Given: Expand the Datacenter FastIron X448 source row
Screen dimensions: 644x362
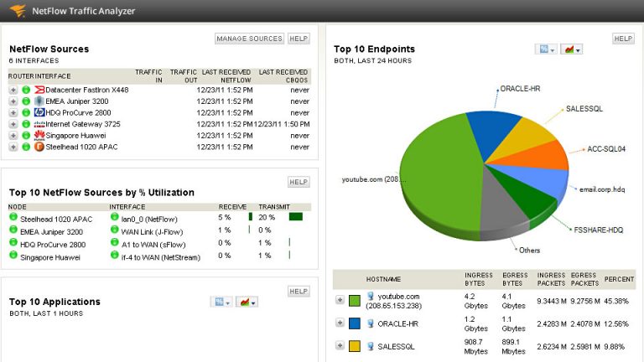Looking at the screenshot, I should (x=13, y=89).
